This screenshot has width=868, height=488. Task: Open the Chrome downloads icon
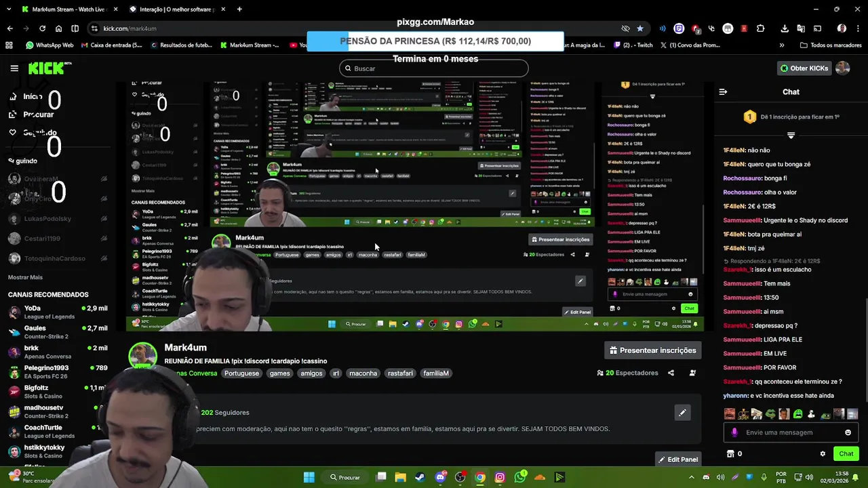[785, 28]
